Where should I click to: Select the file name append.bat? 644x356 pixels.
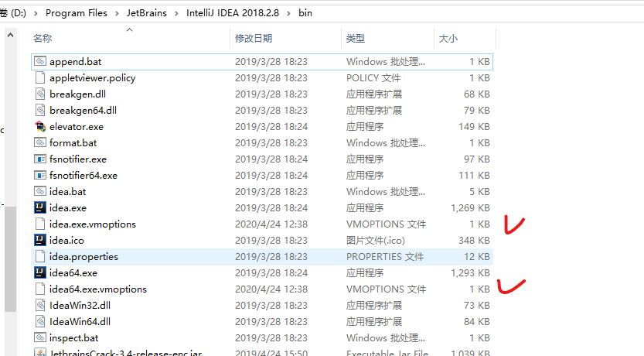[76, 62]
